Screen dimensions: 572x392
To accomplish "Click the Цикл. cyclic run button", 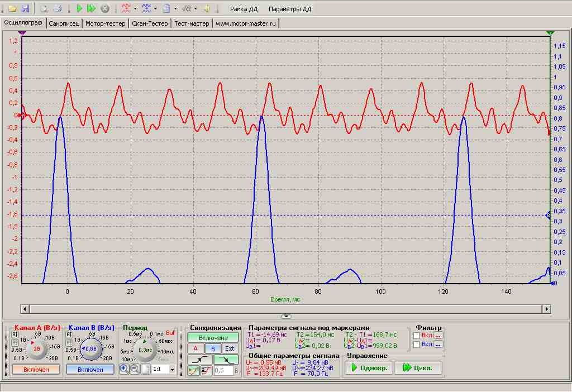I will pyautogui.click(x=418, y=368).
